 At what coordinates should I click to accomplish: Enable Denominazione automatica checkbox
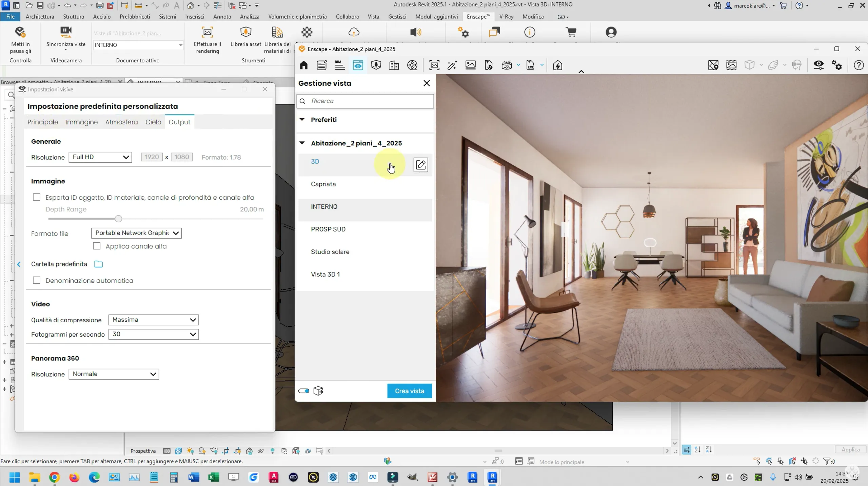(37, 281)
